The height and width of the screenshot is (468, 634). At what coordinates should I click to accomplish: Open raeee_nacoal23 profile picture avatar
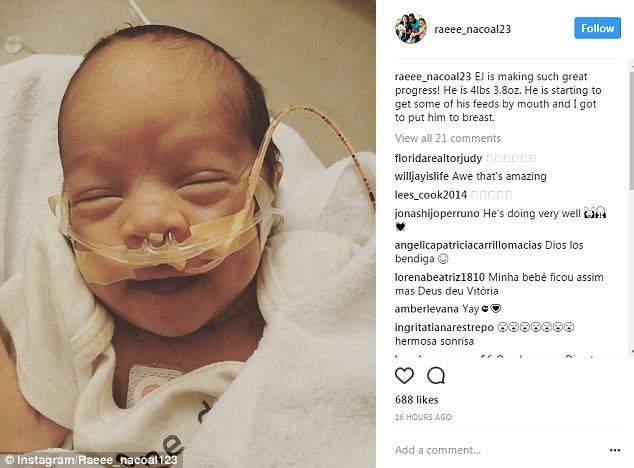click(x=410, y=28)
